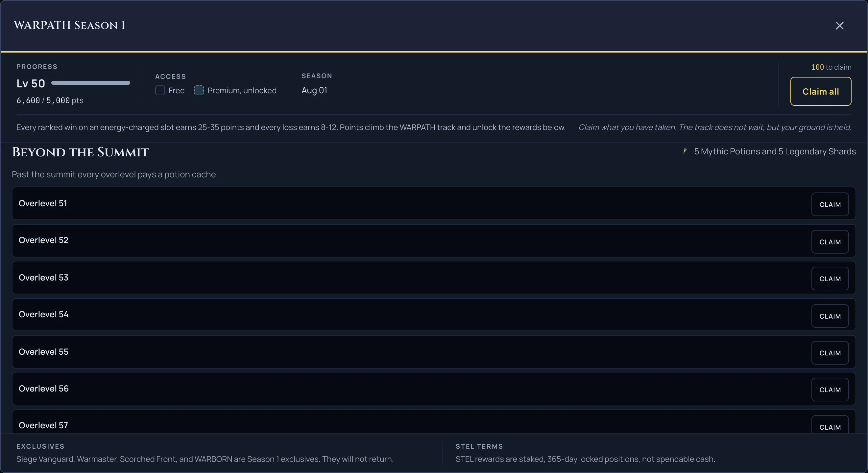Image resolution: width=868 pixels, height=473 pixels.
Task: Click the EXCLUSIVES footer heading
Action: pyautogui.click(x=40, y=446)
